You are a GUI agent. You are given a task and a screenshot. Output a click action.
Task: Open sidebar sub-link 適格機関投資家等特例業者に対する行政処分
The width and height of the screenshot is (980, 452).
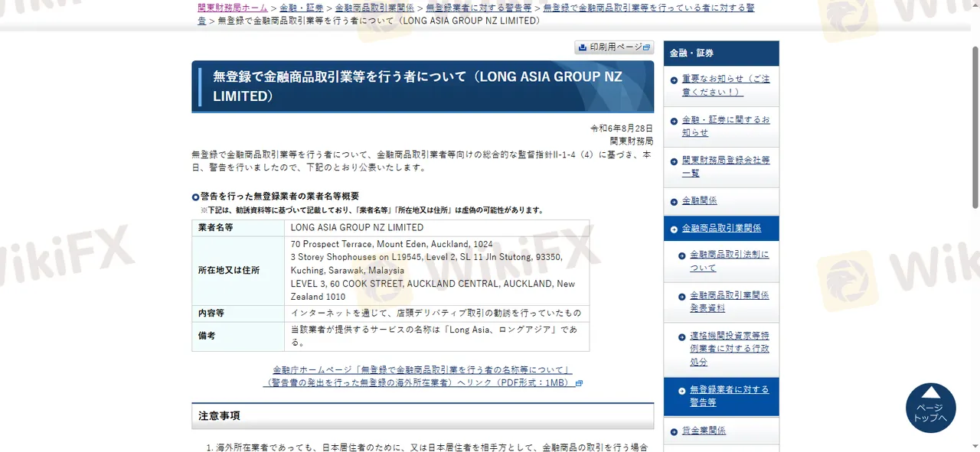click(x=730, y=349)
